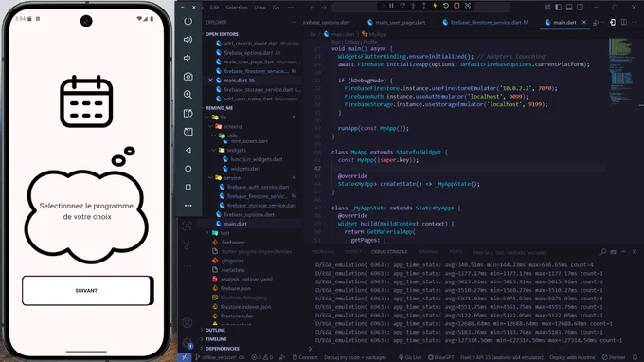
Task: Click the navigate forward arrow in title bar
Action: coord(324,8)
